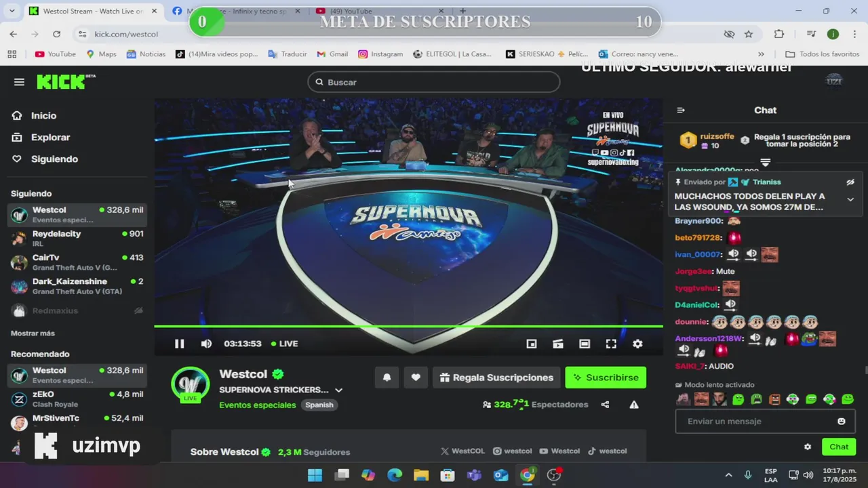Open Siguiendo page in the sidebar
The image size is (868, 488).
(x=54, y=159)
